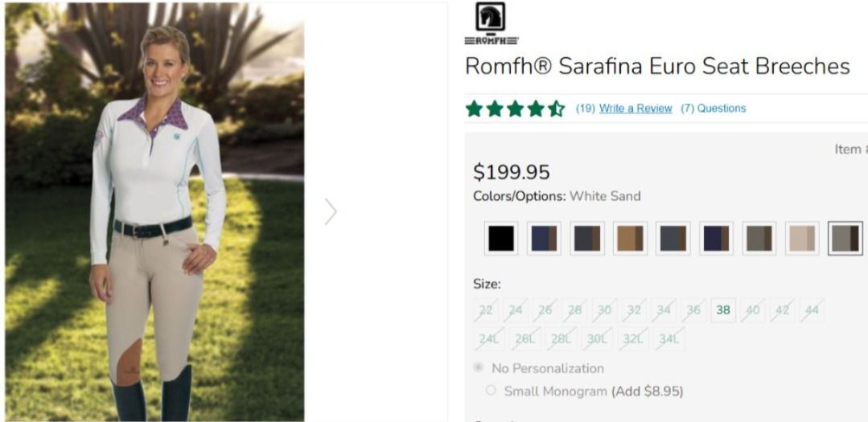
Task: Choose size 44
Action: pos(812,310)
